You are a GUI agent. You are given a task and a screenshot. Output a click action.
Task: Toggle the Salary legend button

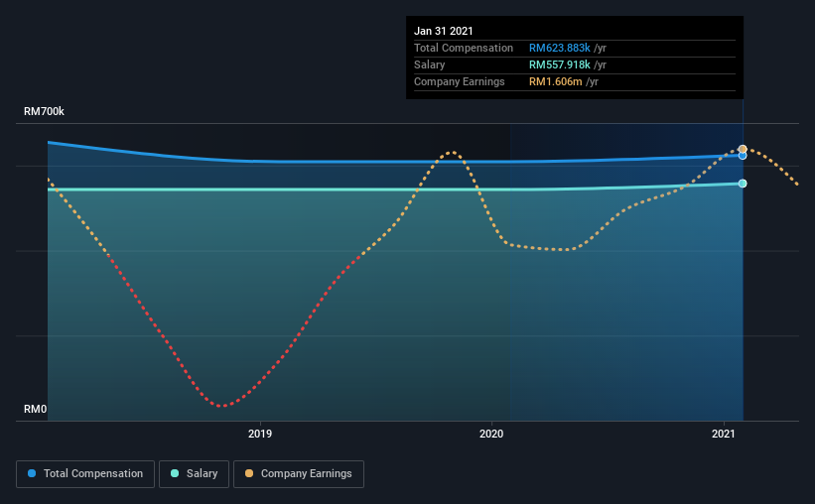coord(194,474)
